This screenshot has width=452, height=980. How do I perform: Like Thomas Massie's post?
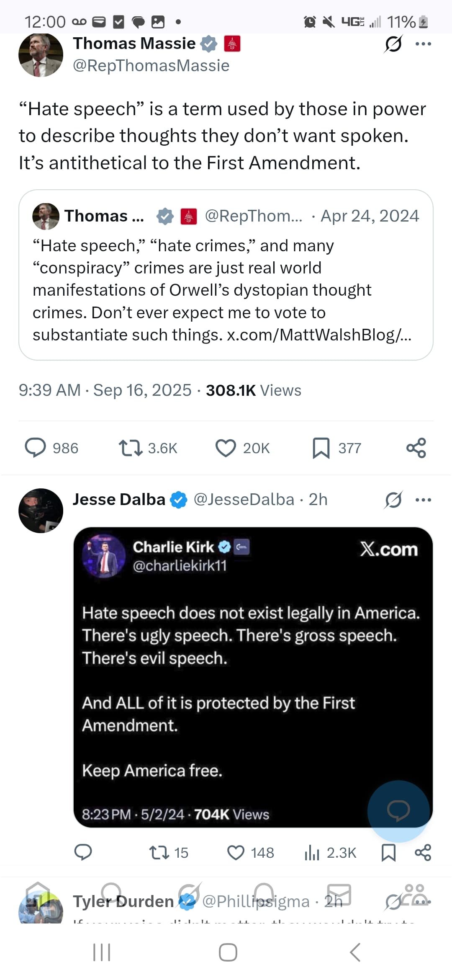[x=226, y=448]
